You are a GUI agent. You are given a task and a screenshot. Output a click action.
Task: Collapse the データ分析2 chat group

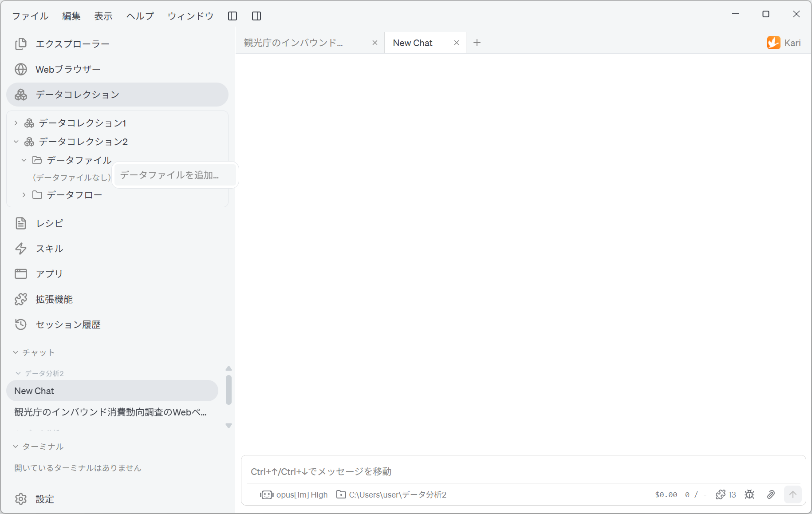pyautogui.click(x=18, y=373)
